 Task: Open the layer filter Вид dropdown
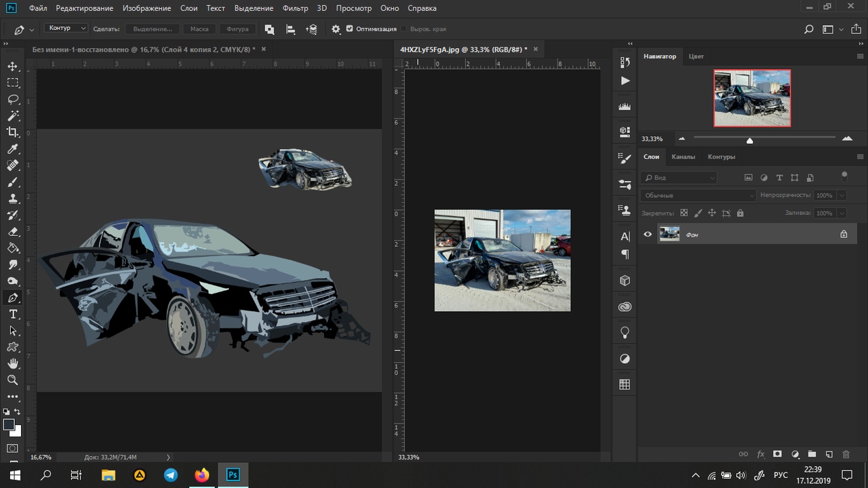(679, 178)
